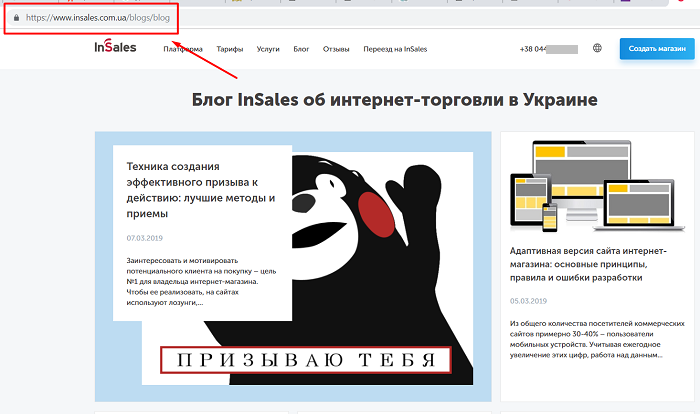Open the Платформа menu item
Viewport: 700px width, 414px height.
tap(183, 49)
